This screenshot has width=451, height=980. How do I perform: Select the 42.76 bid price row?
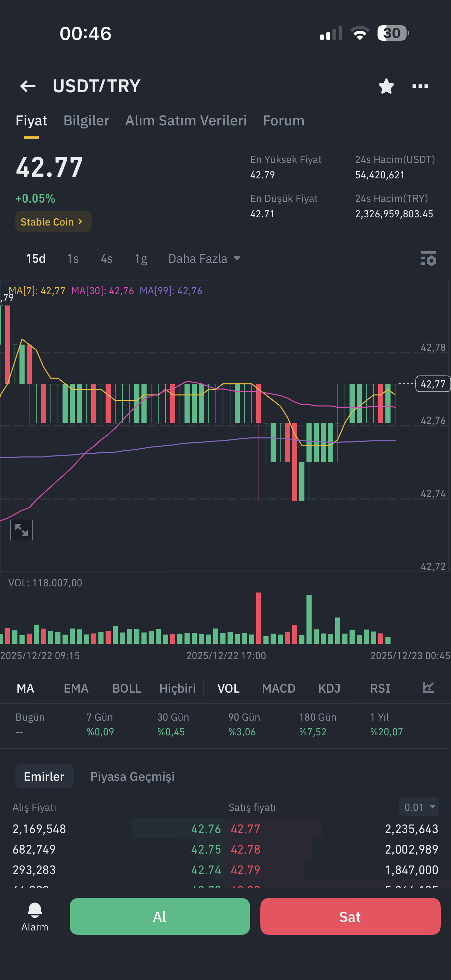[x=117, y=829]
